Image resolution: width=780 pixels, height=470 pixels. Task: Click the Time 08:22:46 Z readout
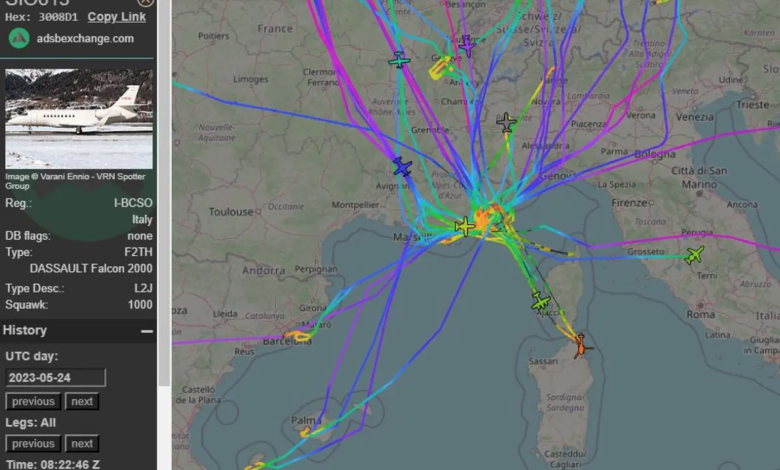tap(52, 465)
